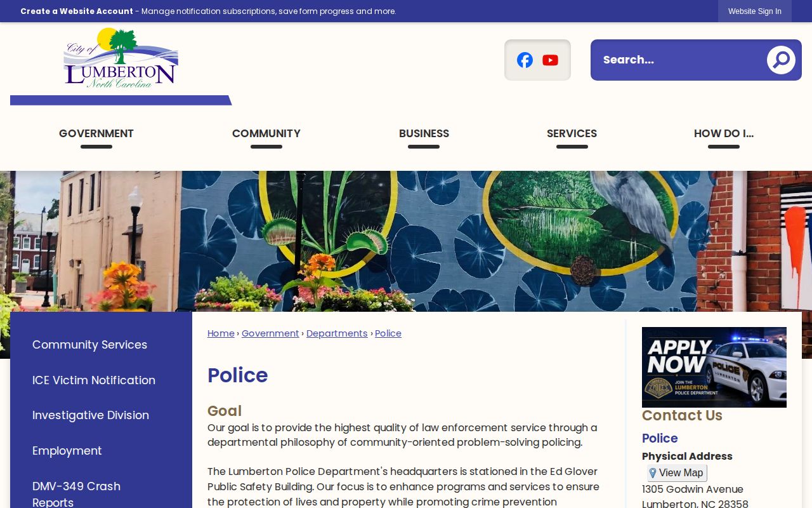Click the Police breadcrumb link
The image size is (812, 508).
(388, 333)
